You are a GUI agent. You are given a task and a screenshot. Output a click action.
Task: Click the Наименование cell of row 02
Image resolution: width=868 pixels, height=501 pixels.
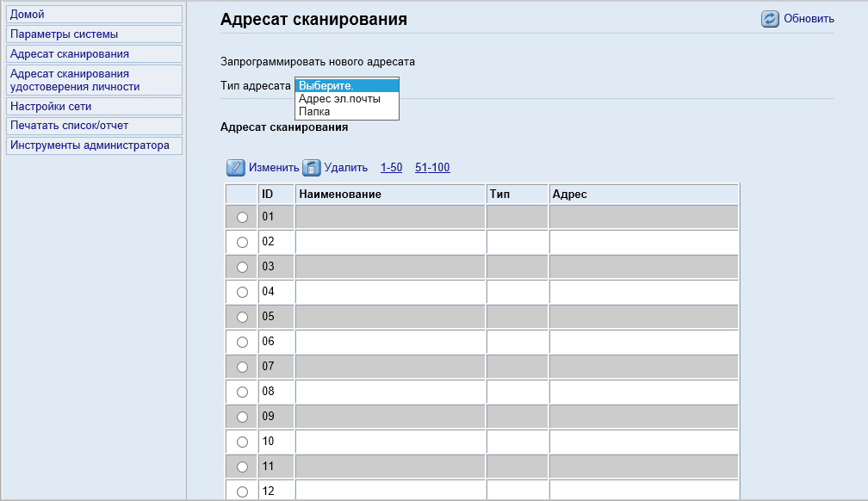pos(390,242)
